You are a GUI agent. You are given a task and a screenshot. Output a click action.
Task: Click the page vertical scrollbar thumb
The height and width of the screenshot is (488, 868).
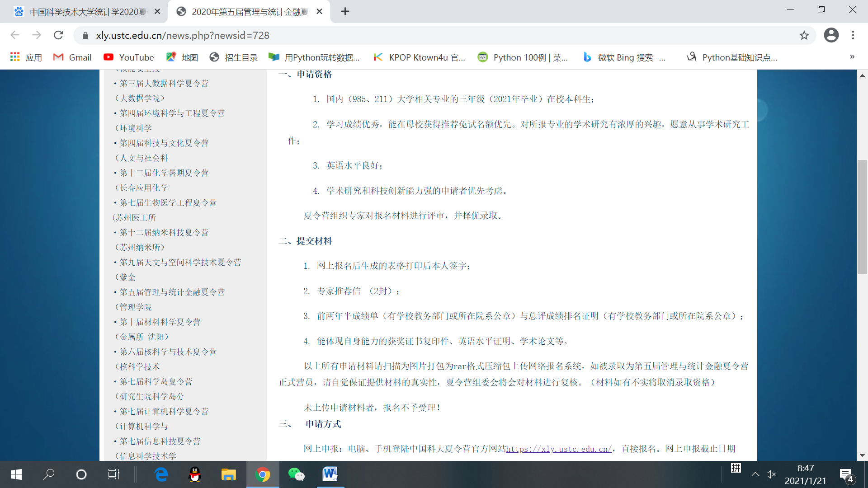click(x=862, y=217)
